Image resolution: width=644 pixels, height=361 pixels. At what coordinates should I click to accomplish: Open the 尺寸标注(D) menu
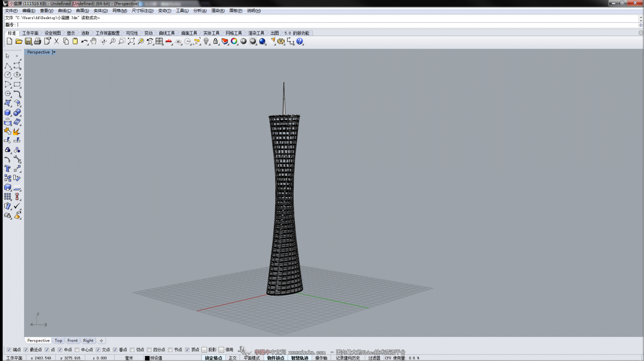(x=143, y=11)
